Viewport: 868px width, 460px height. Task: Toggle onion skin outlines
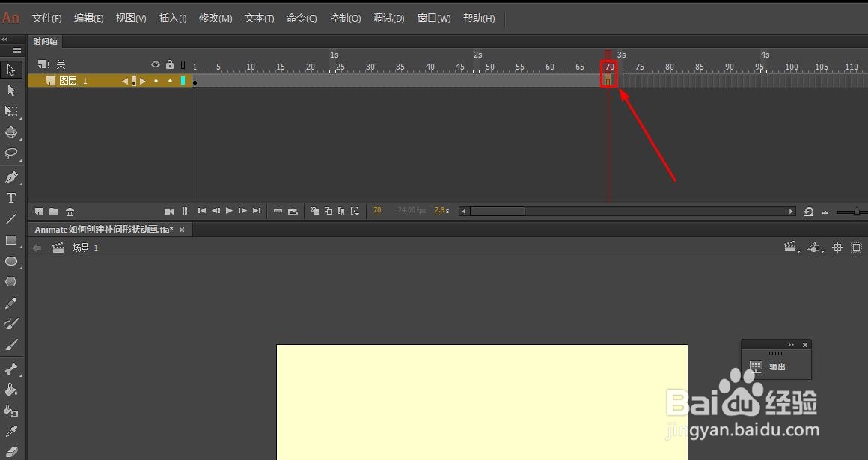pyautogui.click(x=328, y=211)
